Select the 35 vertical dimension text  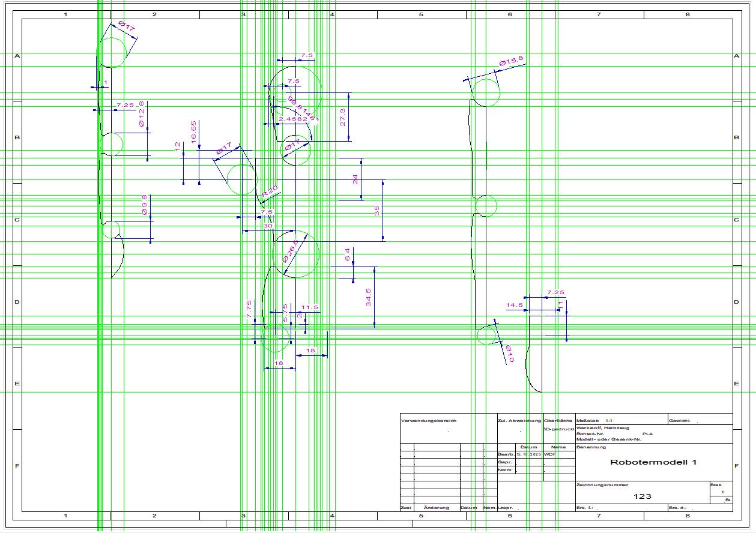pyautogui.click(x=376, y=210)
